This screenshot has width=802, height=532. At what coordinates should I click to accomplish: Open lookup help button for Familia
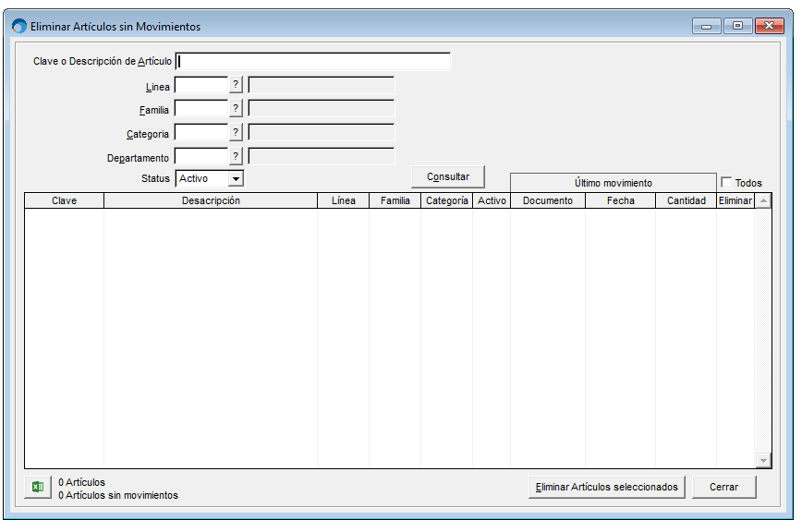coord(236,109)
